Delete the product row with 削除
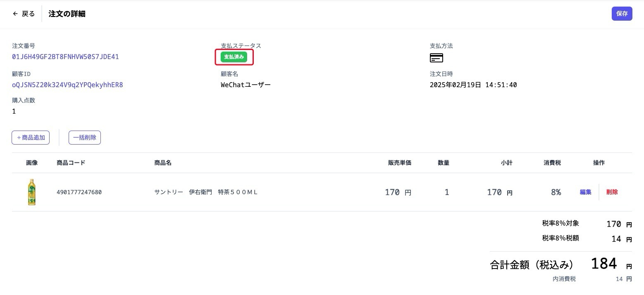Image resolution: width=644 pixels, height=295 pixels. pos(612,192)
